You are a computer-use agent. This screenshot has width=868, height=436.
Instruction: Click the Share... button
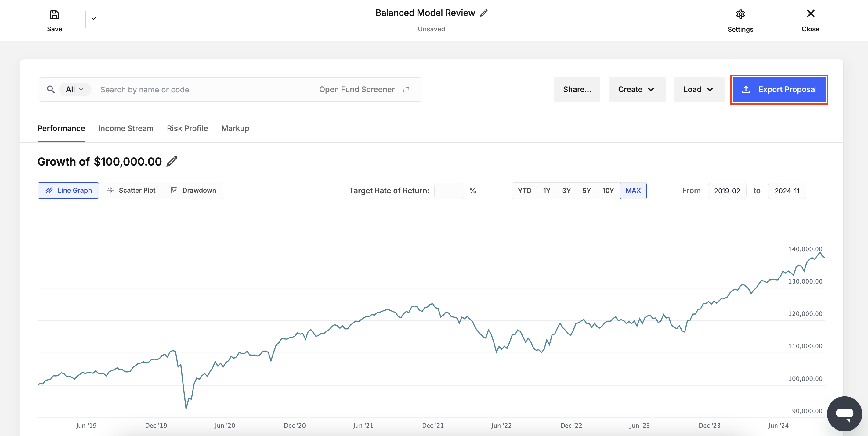click(577, 89)
